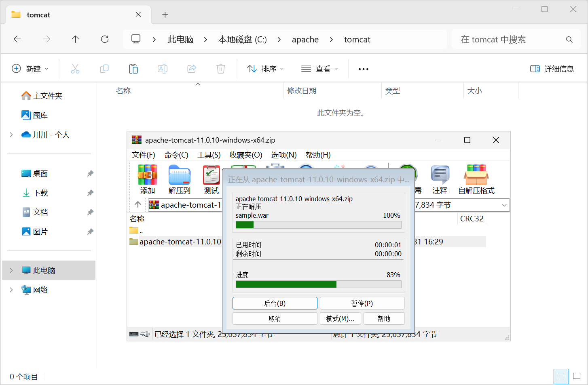
Task: Open the See more (…) options in Explorer
Action: 364,69
